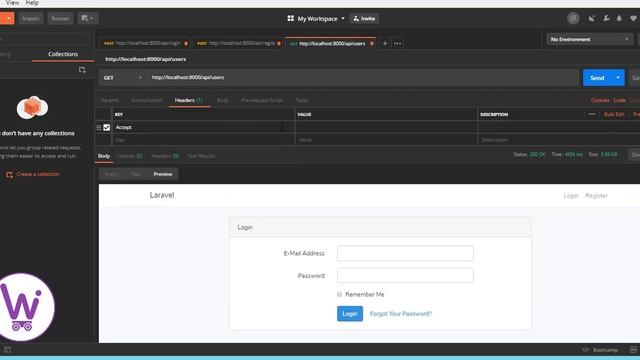Screen dimensions: 640x360
Task: Open the Cookies link near Code
Action: (x=600, y=100)
